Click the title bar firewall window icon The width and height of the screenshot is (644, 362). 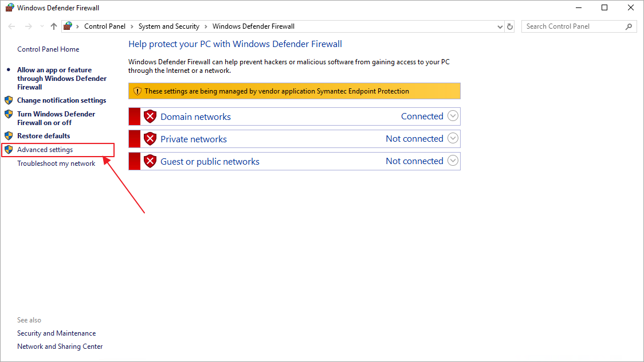click(9, 8)
